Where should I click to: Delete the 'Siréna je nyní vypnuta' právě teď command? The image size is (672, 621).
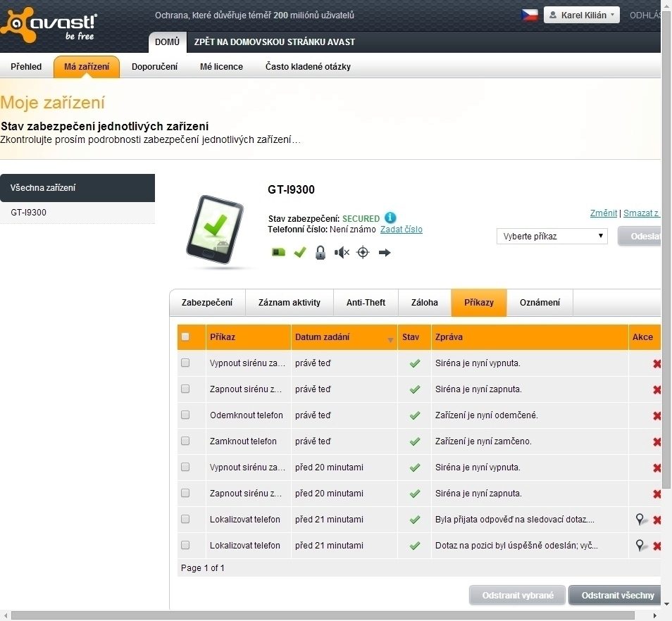[657, 363]
